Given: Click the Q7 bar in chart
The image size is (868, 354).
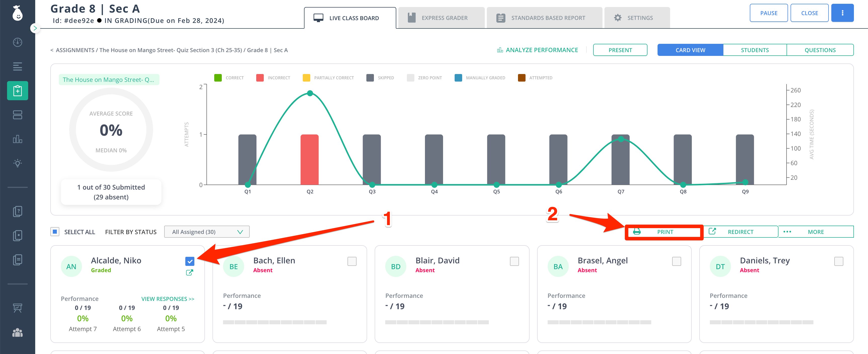Looking at the screenshot, I should (x=621, y=160).
